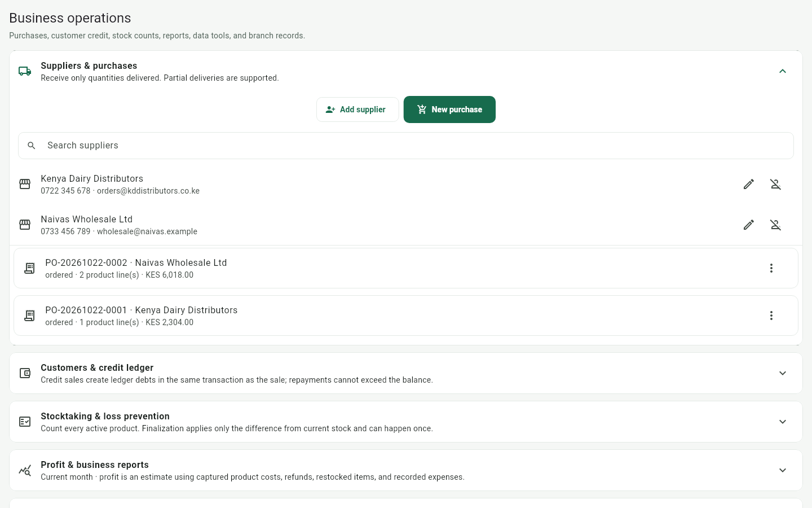
Task: Expand Customers & credit ledger section
Action: tap(783, 373)
